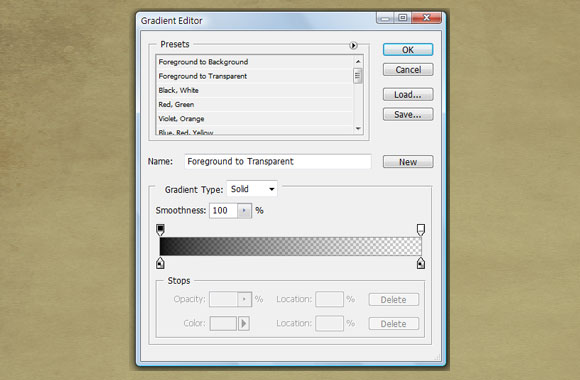Click Delete button in the Opacity row

394,299
